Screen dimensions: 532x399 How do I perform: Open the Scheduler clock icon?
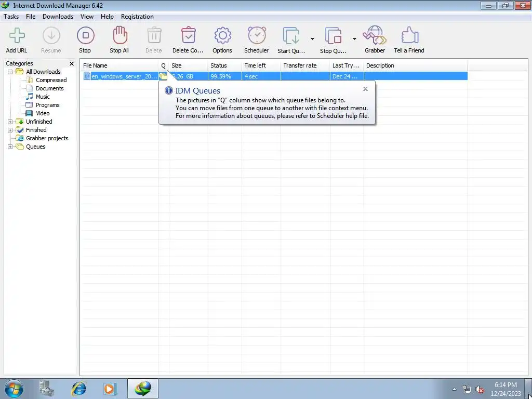click(x=257, y=36)
